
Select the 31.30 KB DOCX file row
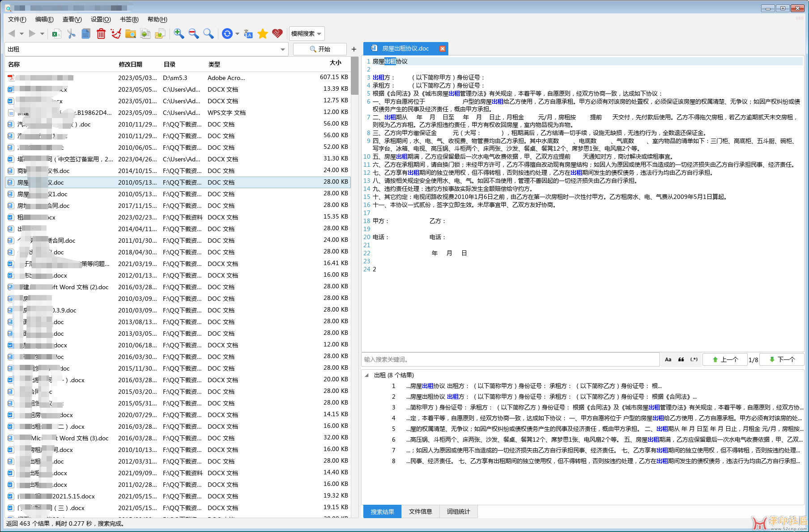coord(178,159)
